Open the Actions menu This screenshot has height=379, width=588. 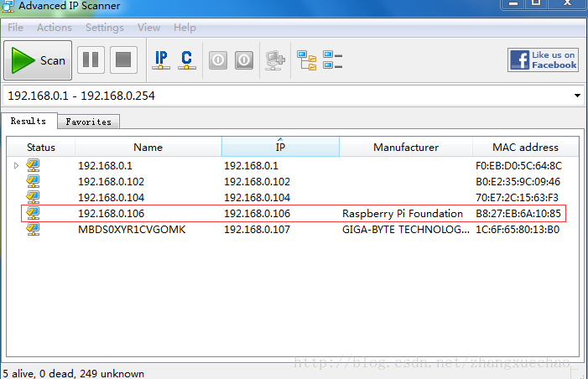[x=55, y=28]
